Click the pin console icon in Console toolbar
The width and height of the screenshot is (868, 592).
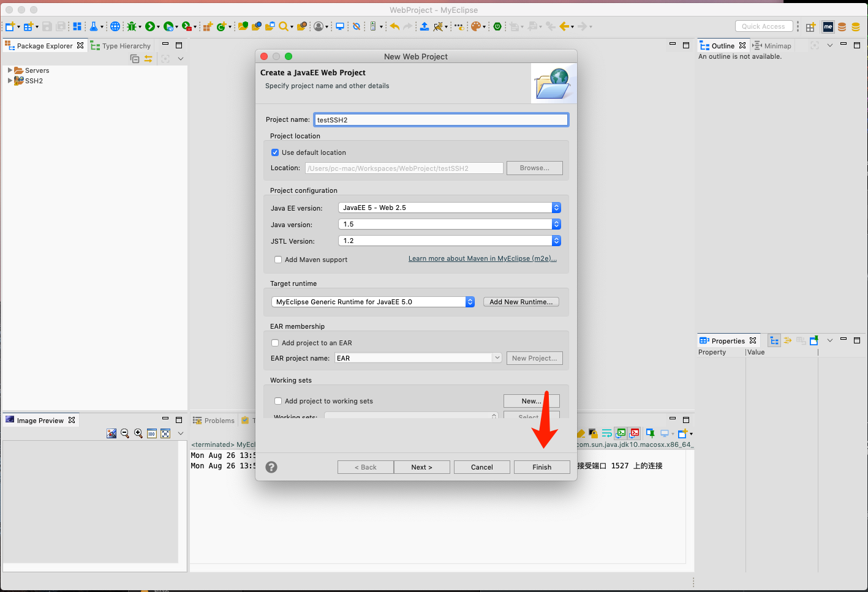coord(651,433)
